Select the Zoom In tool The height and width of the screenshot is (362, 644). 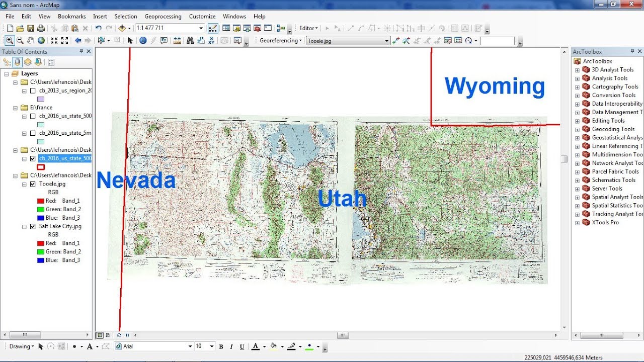(10, 40)
